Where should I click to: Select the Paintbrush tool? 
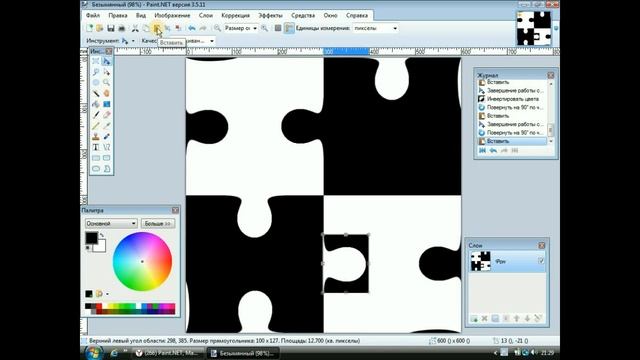[96, 115]
